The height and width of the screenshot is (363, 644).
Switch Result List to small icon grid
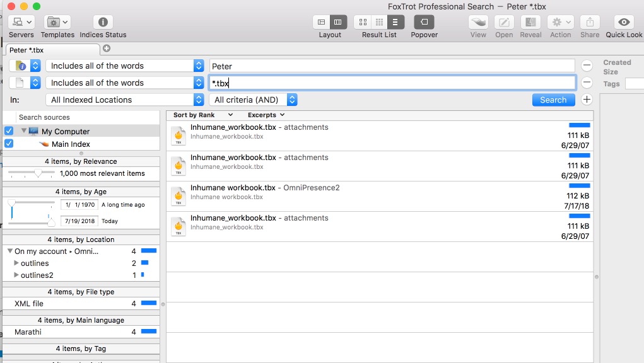(x=380, y=22)
